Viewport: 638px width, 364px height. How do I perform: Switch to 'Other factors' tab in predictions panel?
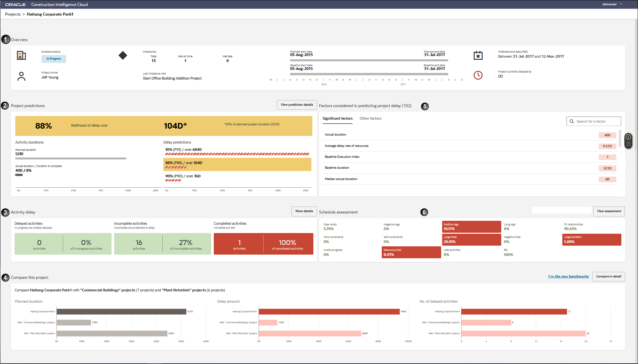point(371,118)
